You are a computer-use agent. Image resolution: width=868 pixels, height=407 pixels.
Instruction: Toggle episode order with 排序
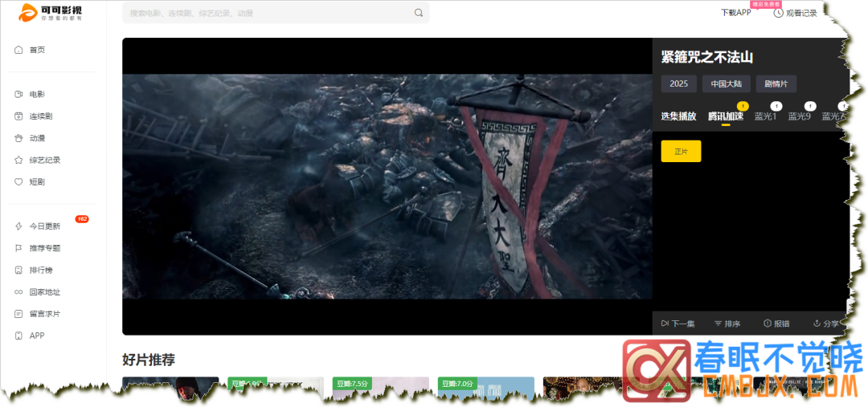coord(727,324)
